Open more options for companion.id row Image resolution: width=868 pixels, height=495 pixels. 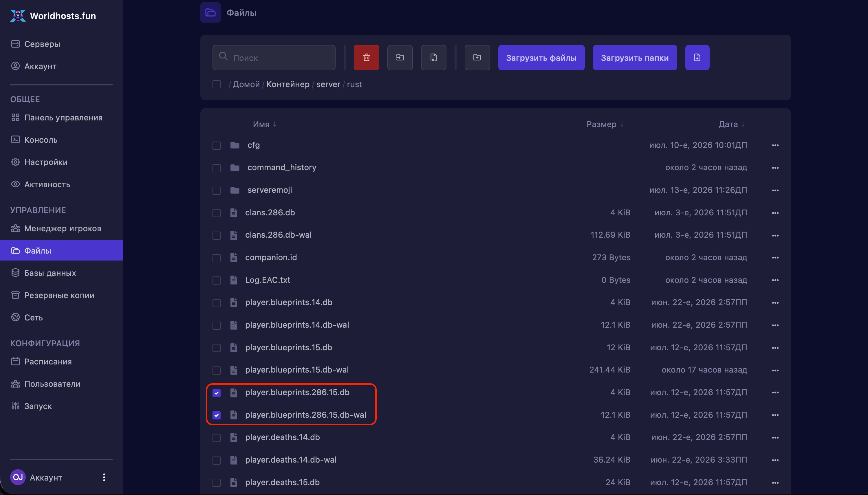775,257
